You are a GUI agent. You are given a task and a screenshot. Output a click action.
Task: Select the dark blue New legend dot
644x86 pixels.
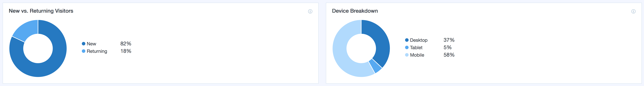(x=83, y=44)
